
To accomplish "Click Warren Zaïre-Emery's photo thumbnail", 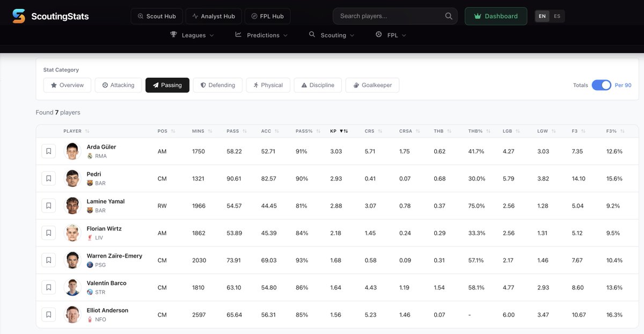I will coord(72,260).
